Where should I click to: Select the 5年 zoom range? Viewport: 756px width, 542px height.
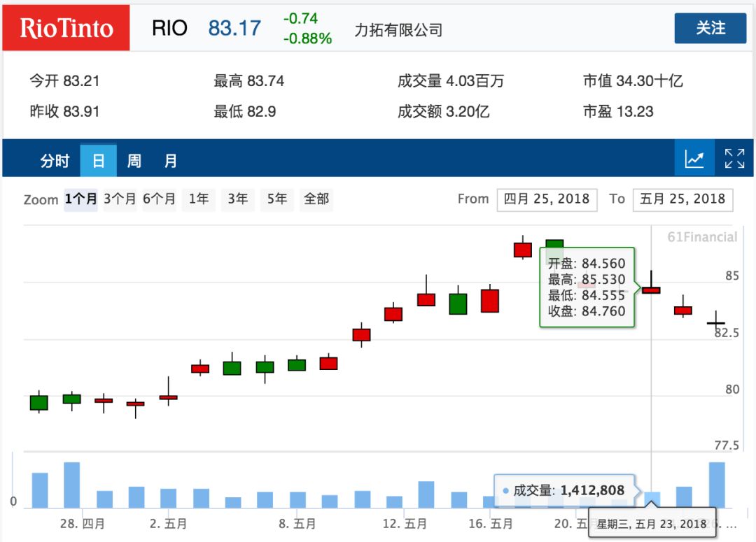tap(276, 199)
